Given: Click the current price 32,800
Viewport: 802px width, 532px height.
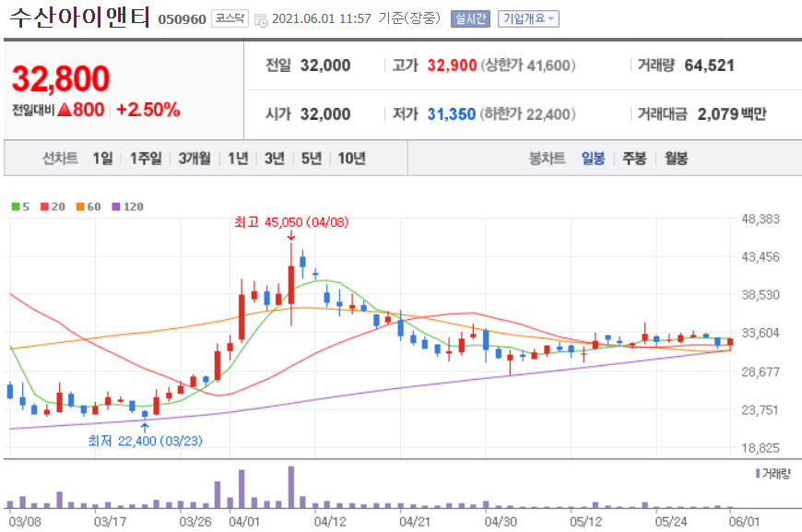Looking at the screenshot, I should [x=61, y=78].
